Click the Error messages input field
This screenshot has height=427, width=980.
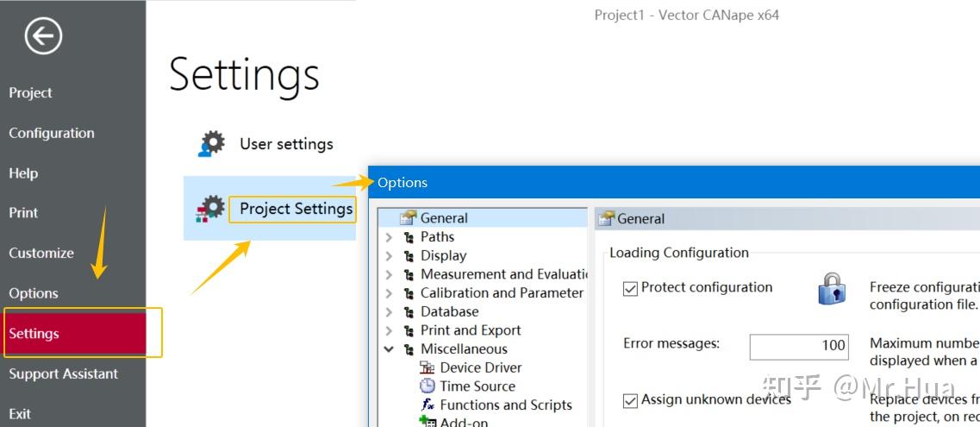coord(798,346)
